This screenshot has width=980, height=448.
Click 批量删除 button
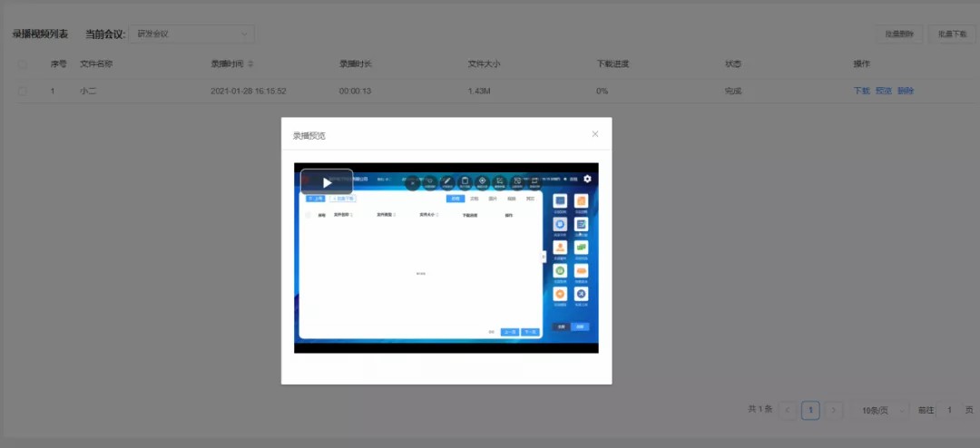click(898, 34)
